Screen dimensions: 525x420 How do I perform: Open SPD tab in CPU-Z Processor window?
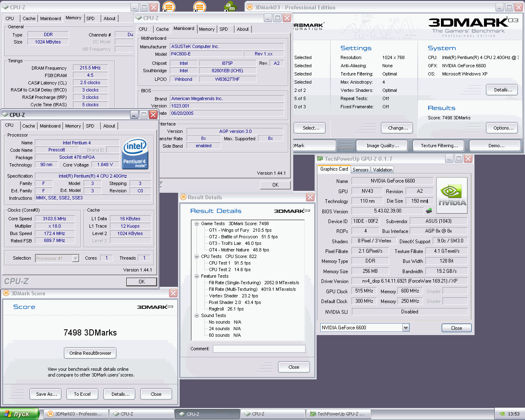[90, 126]
